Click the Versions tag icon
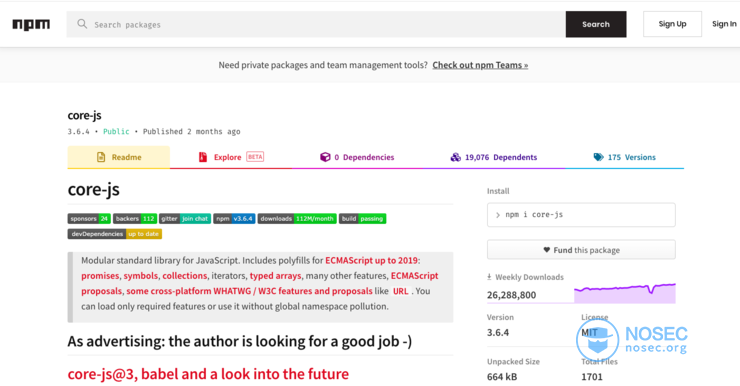The height and width of the screenshot is (386, 740). [x=598, y=157]
